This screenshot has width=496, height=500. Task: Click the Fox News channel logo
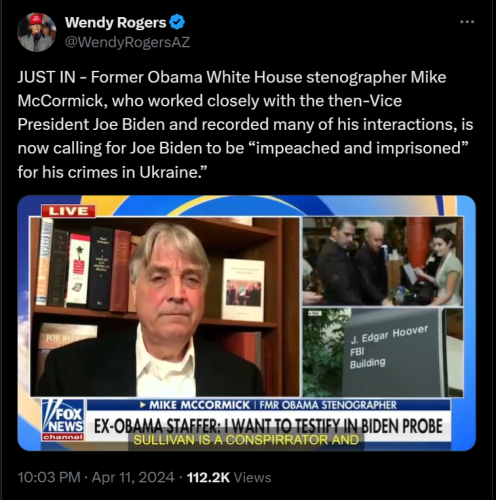(63, 420)
